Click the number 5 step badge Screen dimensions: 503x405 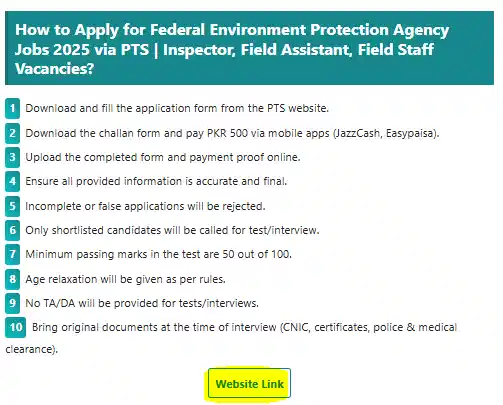click(12, 206)
